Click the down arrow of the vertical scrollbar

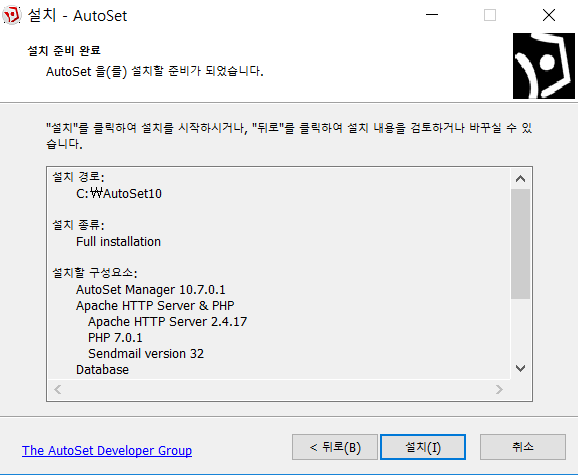coord(520,368)
